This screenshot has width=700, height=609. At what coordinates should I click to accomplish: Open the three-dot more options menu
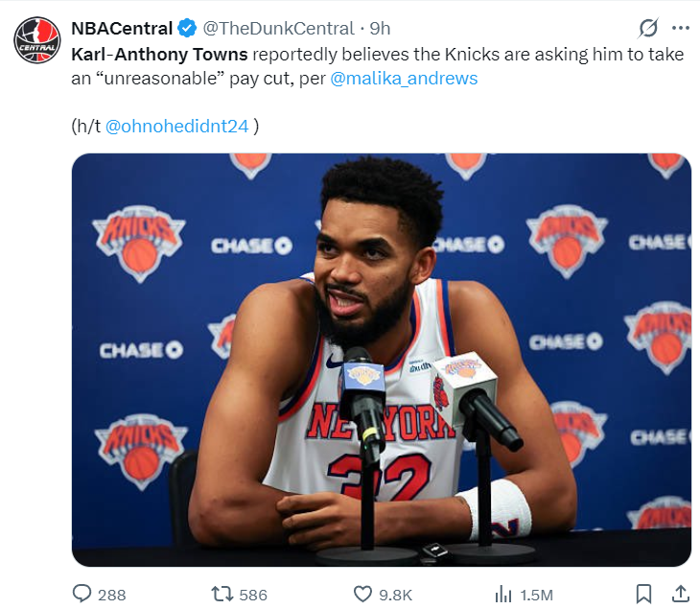tap(681, 28)
